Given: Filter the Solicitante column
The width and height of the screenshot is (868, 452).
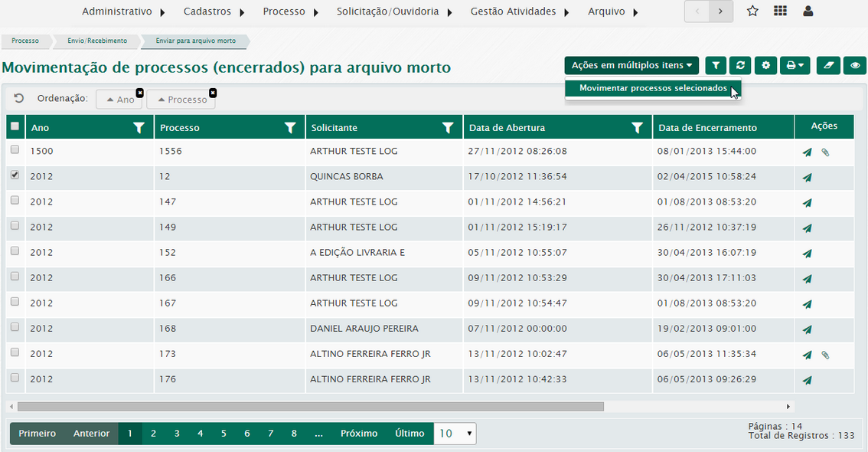Looking at the screenshot, I should (448, 128).
